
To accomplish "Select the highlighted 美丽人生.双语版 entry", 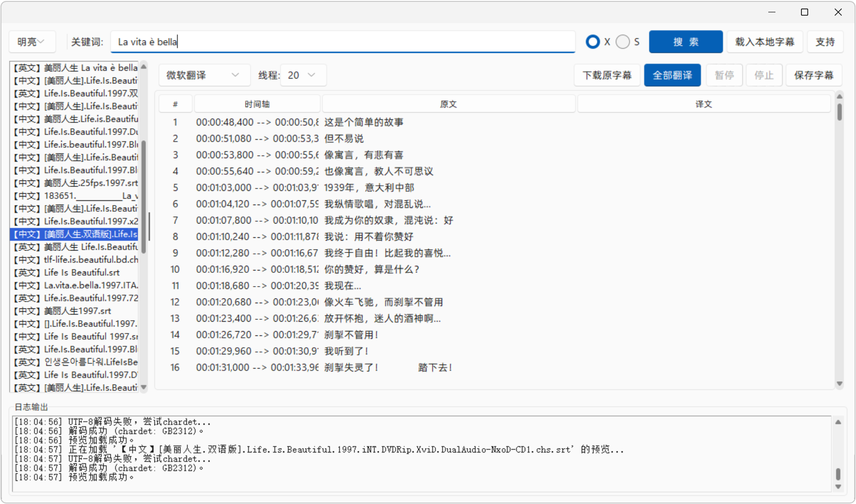I will click(x=75, y=234).
